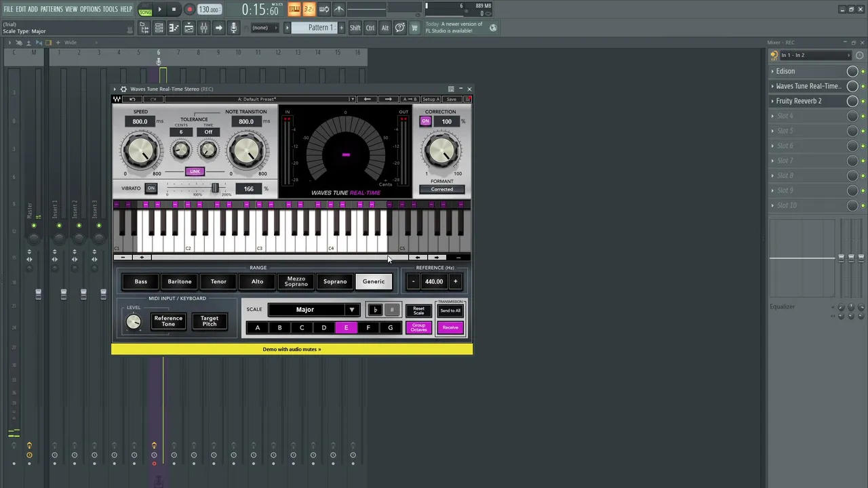The width and height of the screenshot is (868, 488).
Task: Open the EDIT menu
Action: point(20,9)
